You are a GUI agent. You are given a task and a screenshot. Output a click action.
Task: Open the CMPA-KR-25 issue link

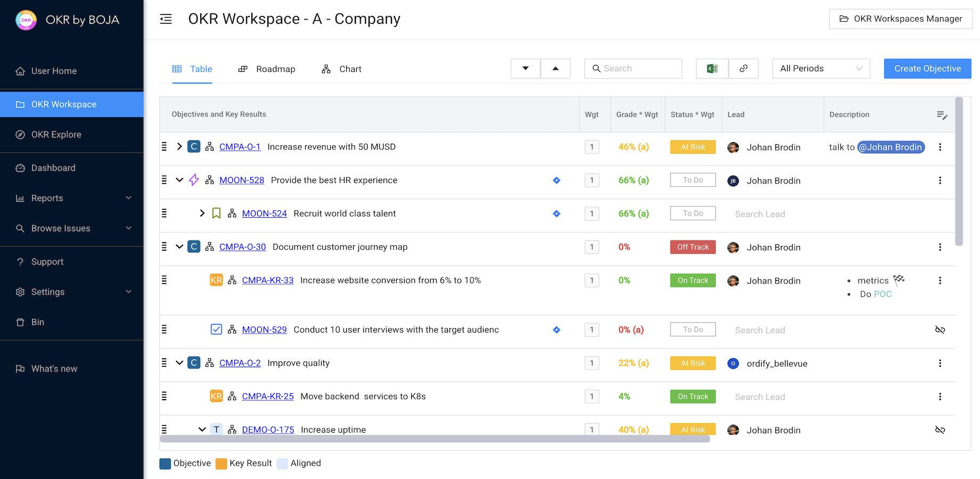pos(268,397)
